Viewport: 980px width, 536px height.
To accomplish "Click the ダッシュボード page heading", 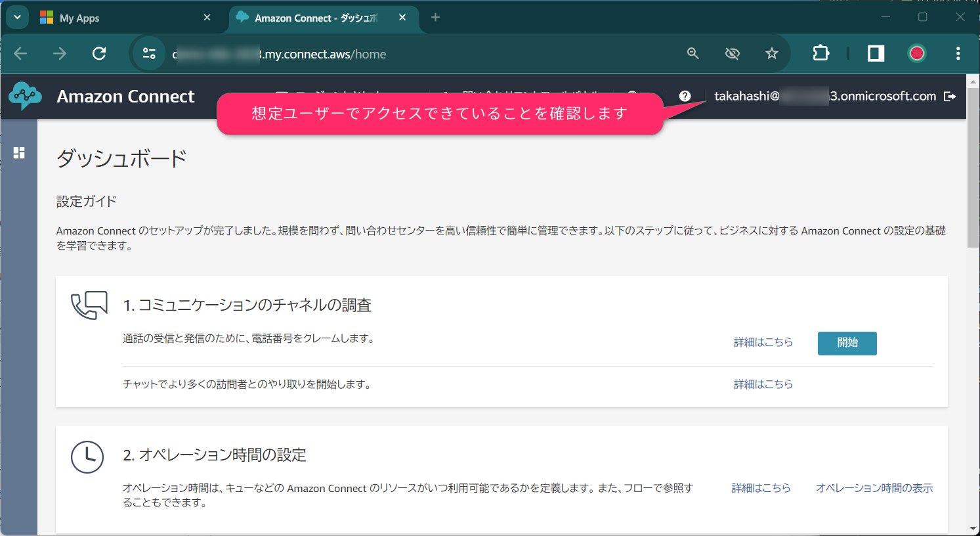I will 121,158.
